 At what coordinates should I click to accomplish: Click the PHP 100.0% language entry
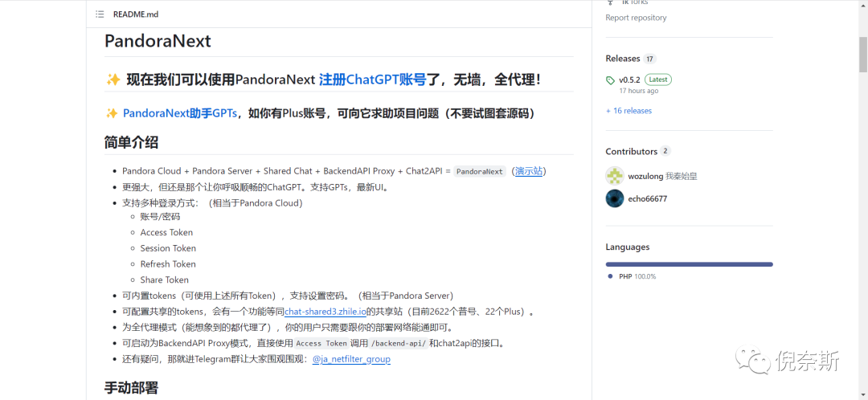tap(637, 276)
